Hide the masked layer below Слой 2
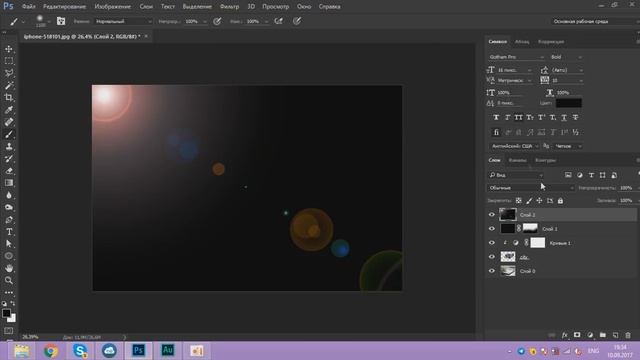 pos(491,229)
